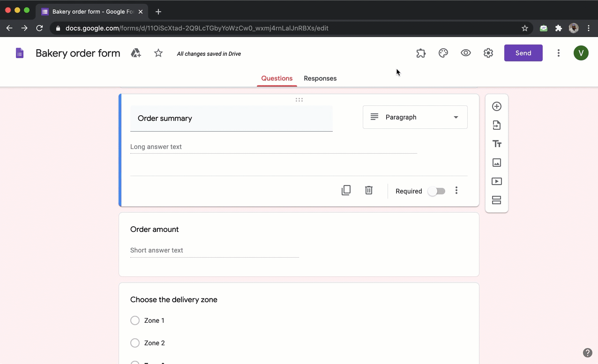598x364 pixels.
Task: Open the add-ons puzzle piece icon
Action: [420, 53]
